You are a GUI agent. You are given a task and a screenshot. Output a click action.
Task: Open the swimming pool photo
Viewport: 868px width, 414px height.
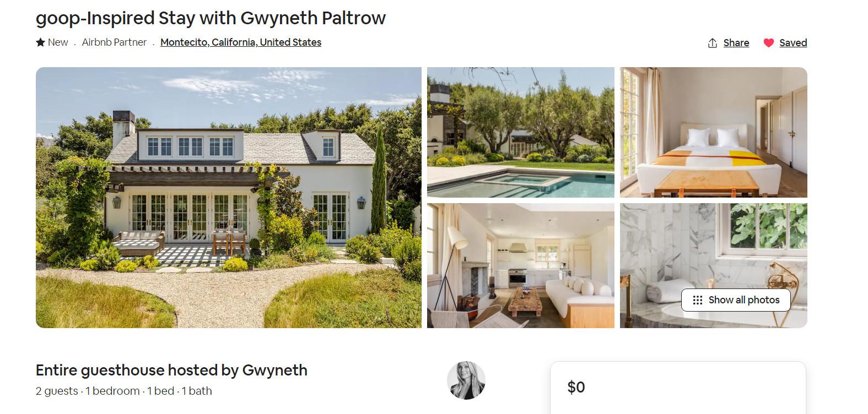coord(521,132)
